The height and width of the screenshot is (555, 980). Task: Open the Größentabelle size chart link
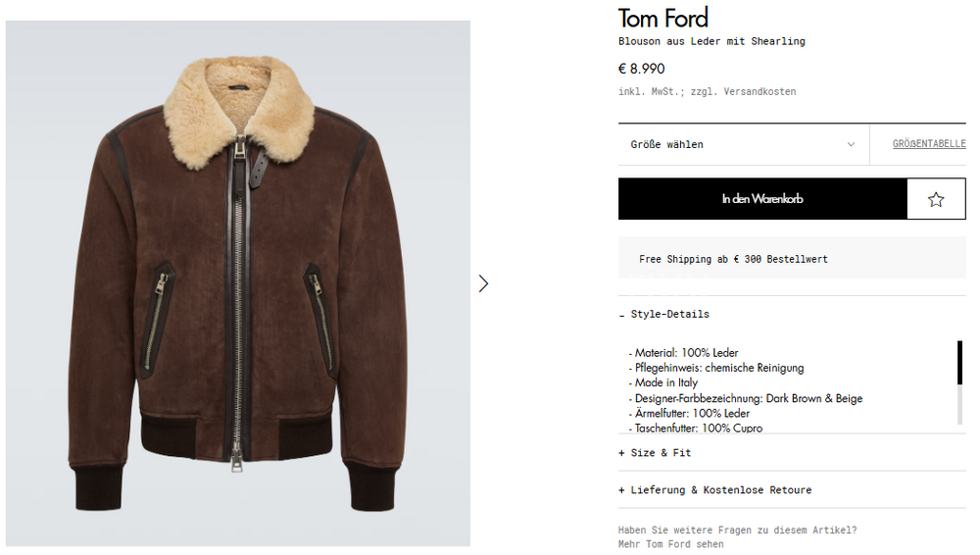(928, 144)
